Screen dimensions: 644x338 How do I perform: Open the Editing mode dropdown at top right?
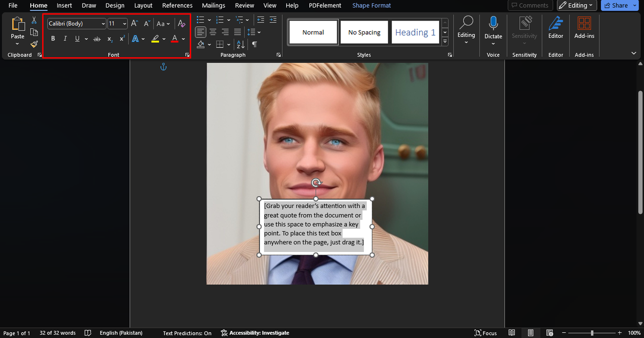pos(577,6)
